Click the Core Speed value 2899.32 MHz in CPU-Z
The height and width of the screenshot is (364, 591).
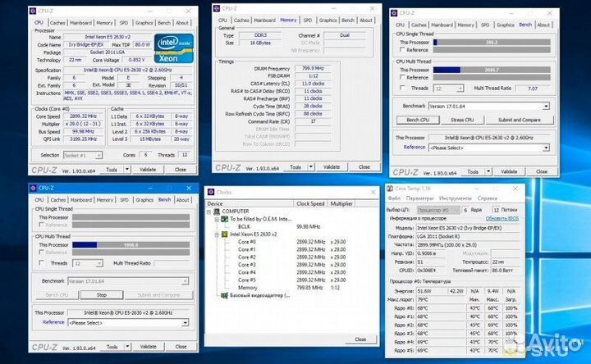[x=83, y=116]
